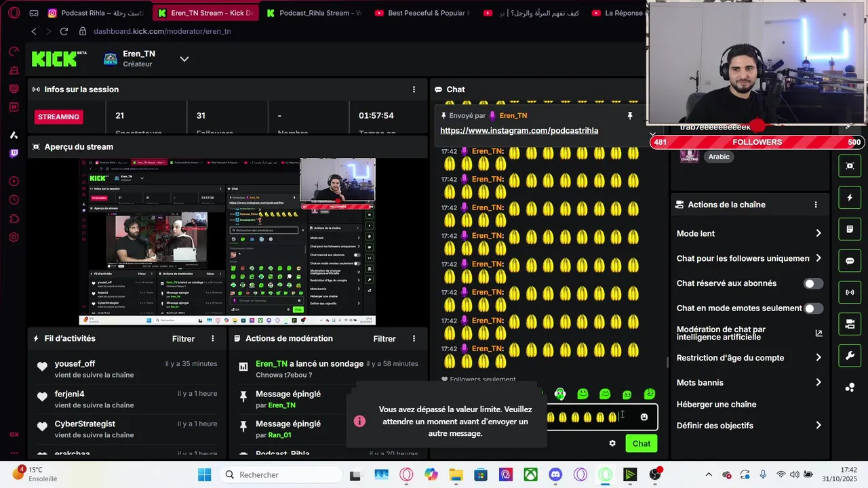868x488 pixels.
Task: Click the taskbar Rechercher search box
Action: tap(282, 474)
